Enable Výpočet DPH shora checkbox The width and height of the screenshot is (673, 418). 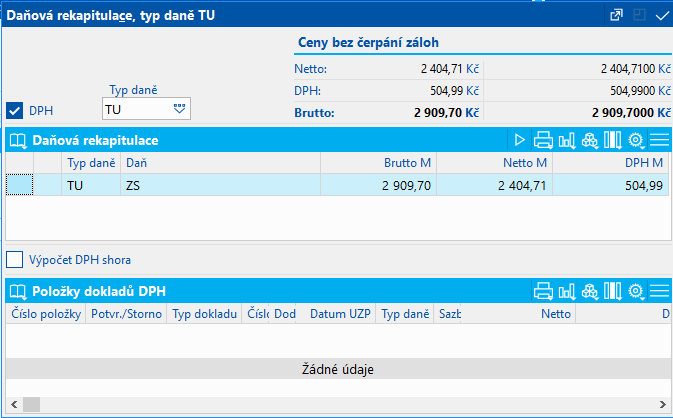[x=15, y=260]
